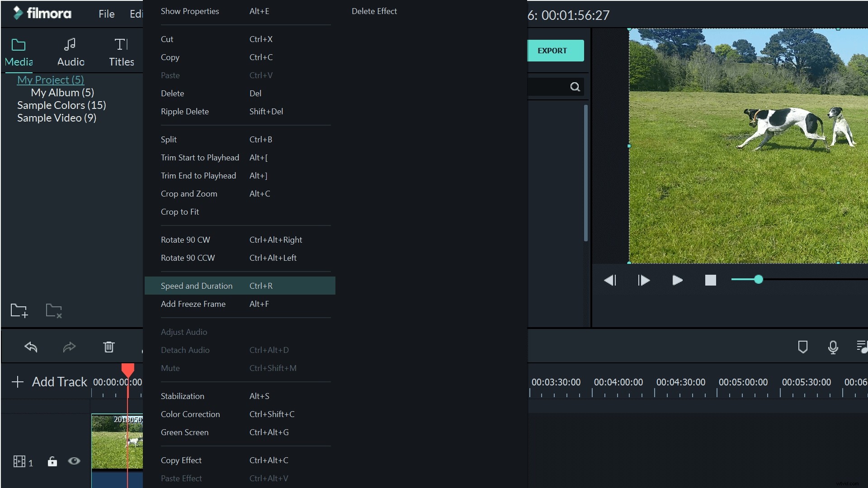This screenshot has width=868, height=488.
Task: Open the search field magnifier icon
Action: (x=575, y=86)
